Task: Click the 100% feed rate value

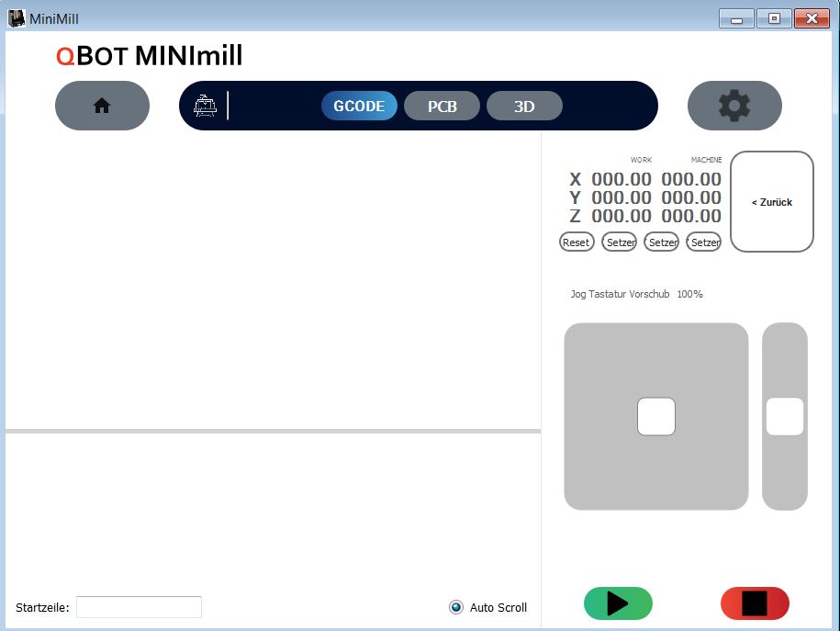Action: pyautogui.click(x=690, y=294)
